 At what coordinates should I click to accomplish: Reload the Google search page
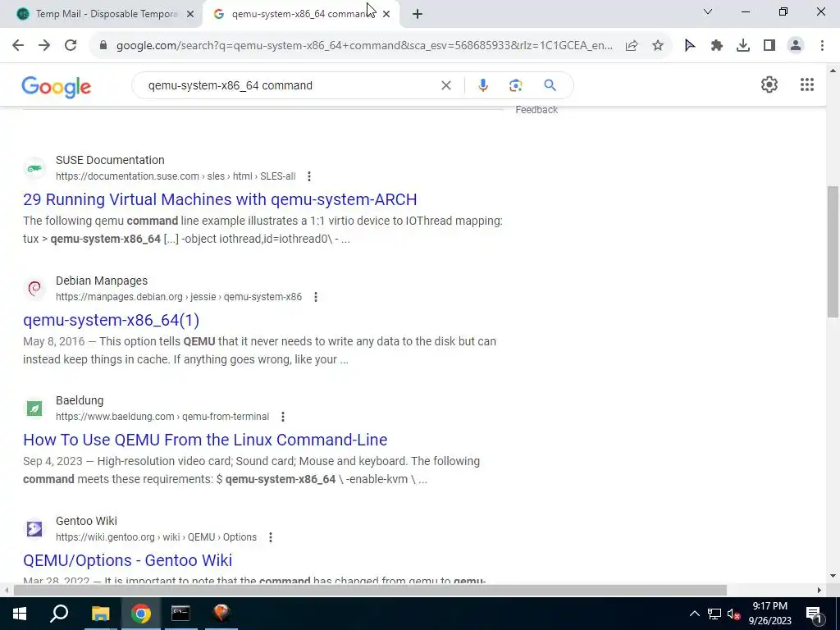[x=71, y=46]
